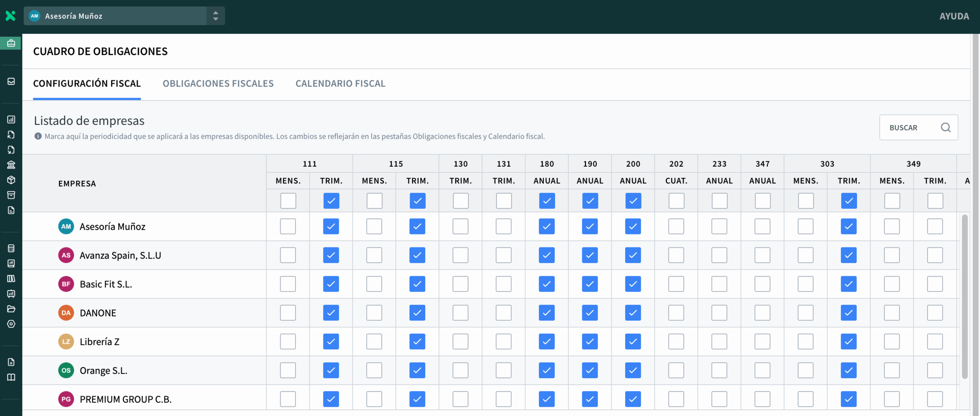Click the selector up-down arrows button
The height and width of the screenshot is (416, 980).
216,16
